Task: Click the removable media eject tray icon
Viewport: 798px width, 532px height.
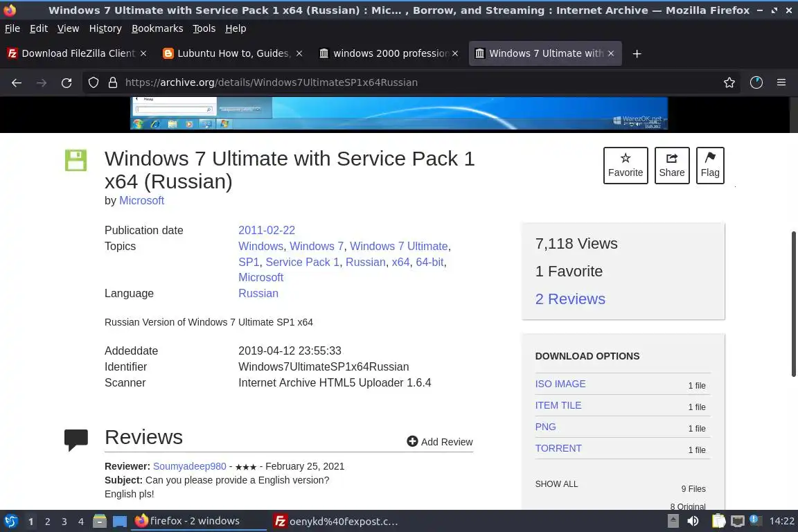Action: click(673, 521)
